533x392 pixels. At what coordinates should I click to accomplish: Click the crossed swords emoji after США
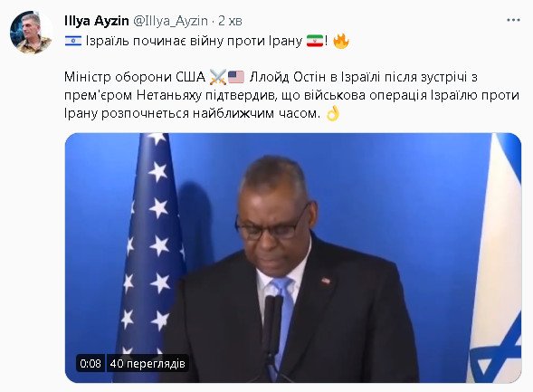(218, 77)
